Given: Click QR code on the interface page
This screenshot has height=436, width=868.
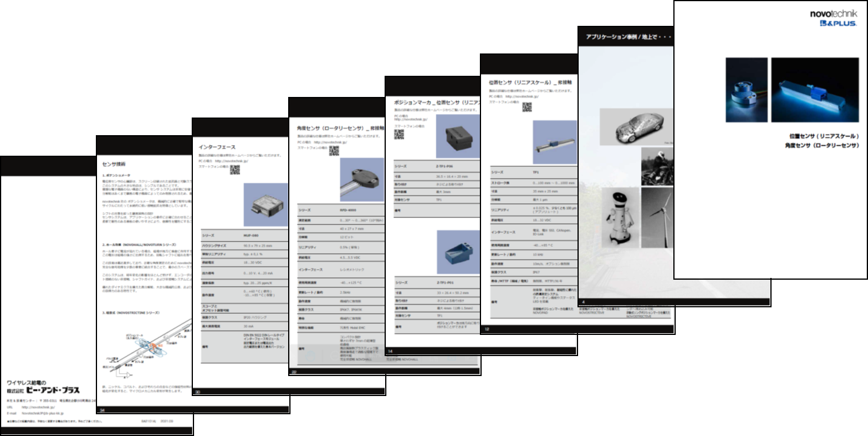Looking at the screenshot, I should click(235, 170).
